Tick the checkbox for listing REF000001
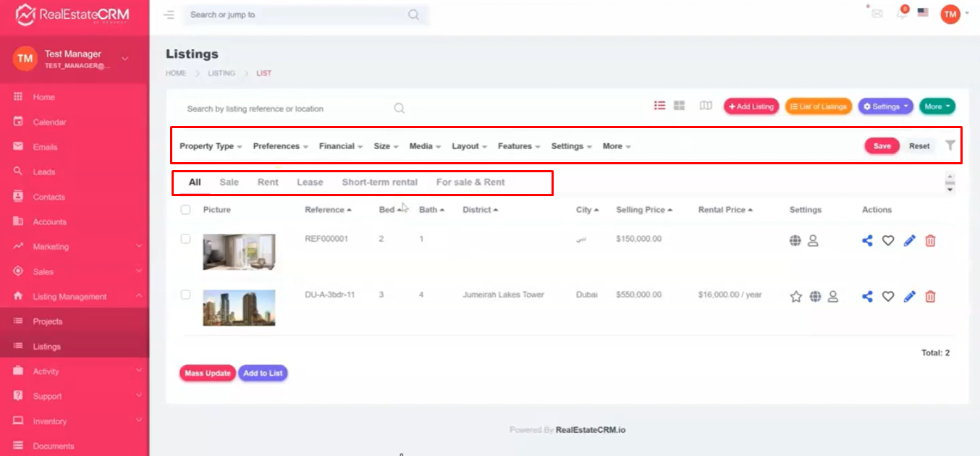The height and width of the screenshot is (456, 980). [186, 239]
